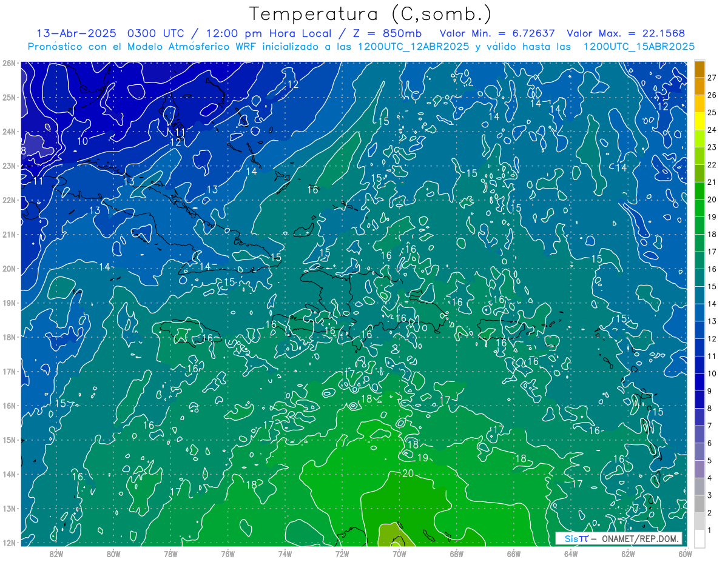728x562 pixels.
Task: Click the '27' label on color scale
Action: click(712, 78)
